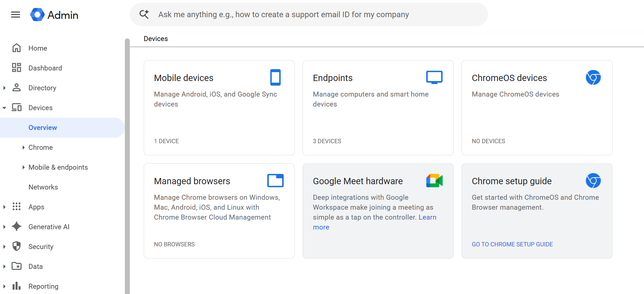
Task: Collapse the Devices section arrow
Action: [x=4, y=108]
